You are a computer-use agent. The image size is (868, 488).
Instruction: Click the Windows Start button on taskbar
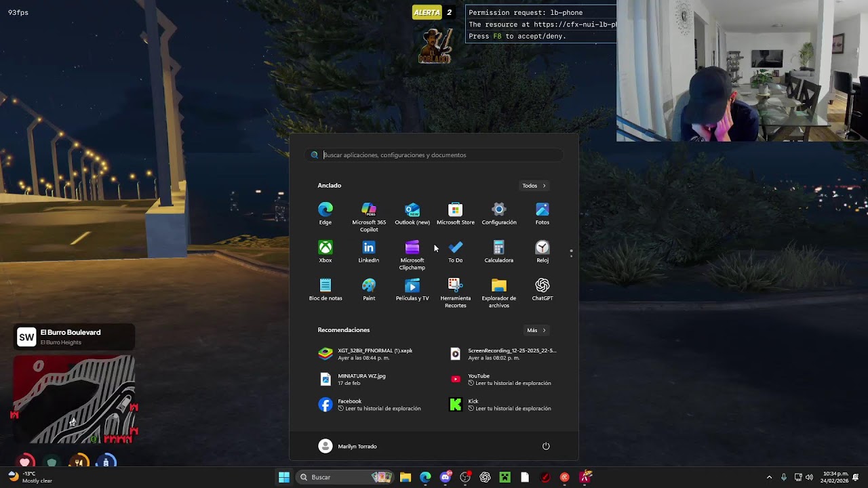(284, 477)
